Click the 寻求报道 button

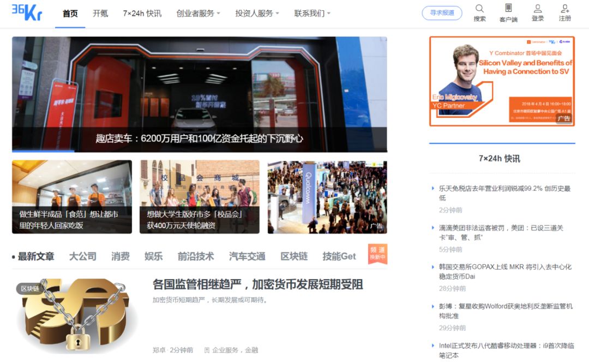point(442,13)
